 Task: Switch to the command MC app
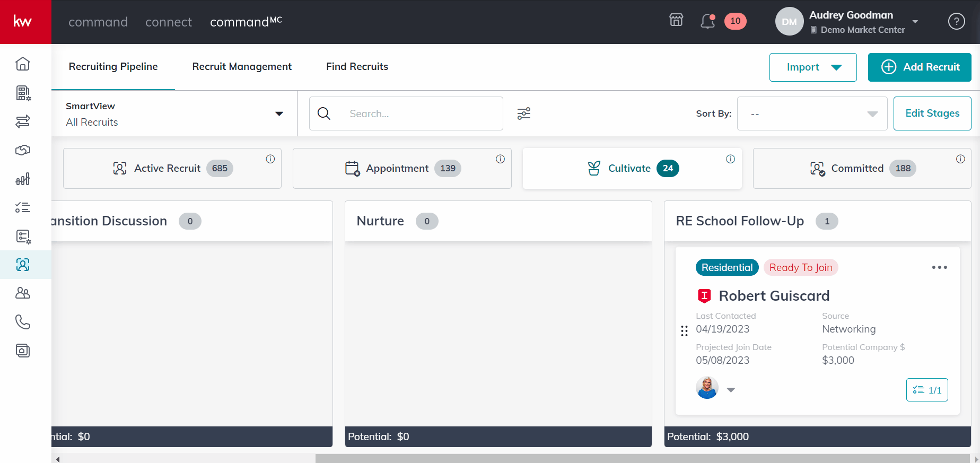coord(246,22)
